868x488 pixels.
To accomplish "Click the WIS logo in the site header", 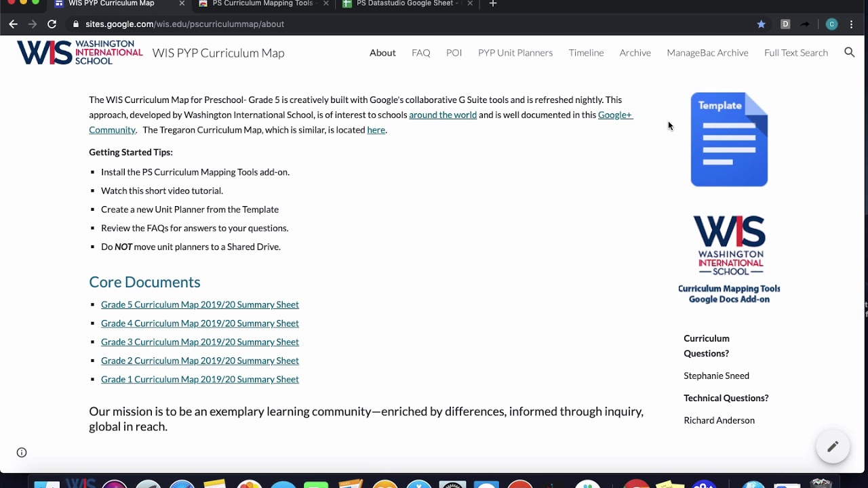I will [79, 52].
